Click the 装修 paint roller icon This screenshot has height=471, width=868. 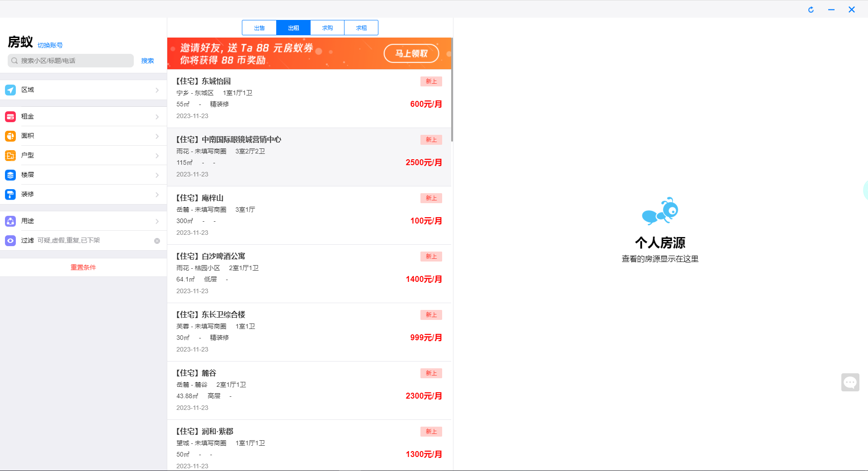pos(10,195)
